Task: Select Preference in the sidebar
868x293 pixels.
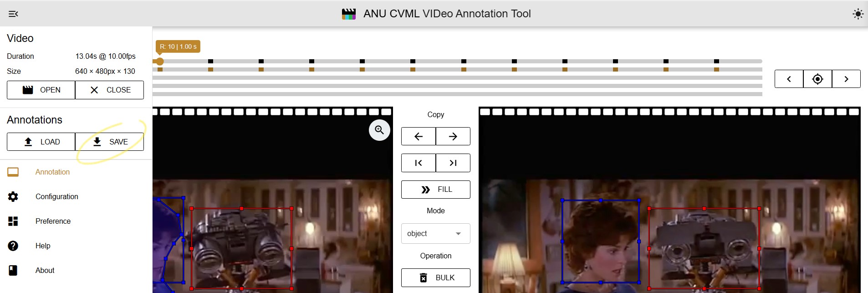Action: [53, 221]
